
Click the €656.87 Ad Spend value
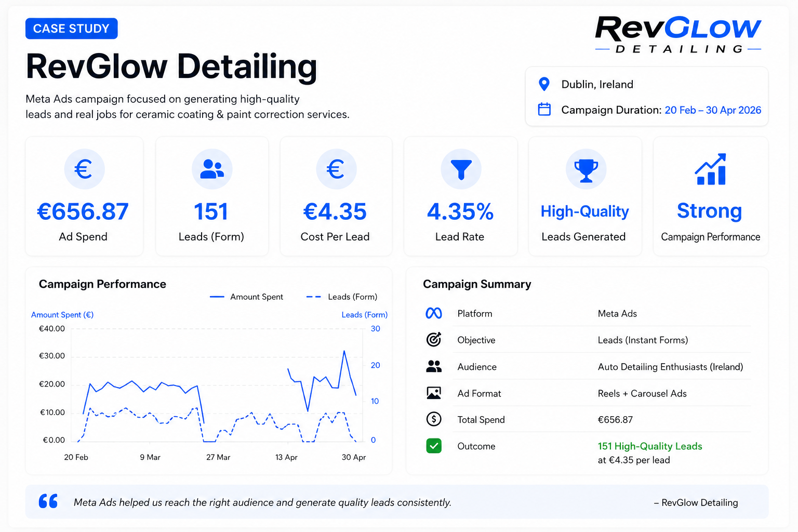coord(83,211)
